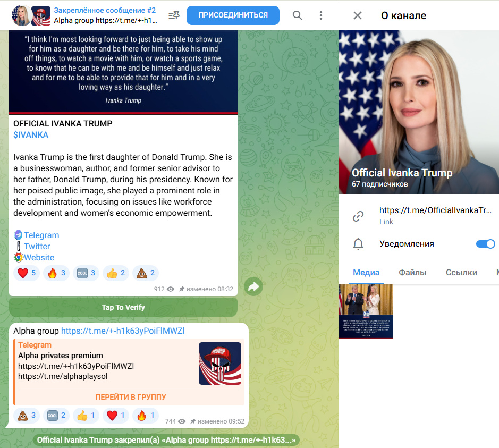This screenshot has width=499, height=448.
Task: Open the Website link in the post
Action: (x=39, y=257)
